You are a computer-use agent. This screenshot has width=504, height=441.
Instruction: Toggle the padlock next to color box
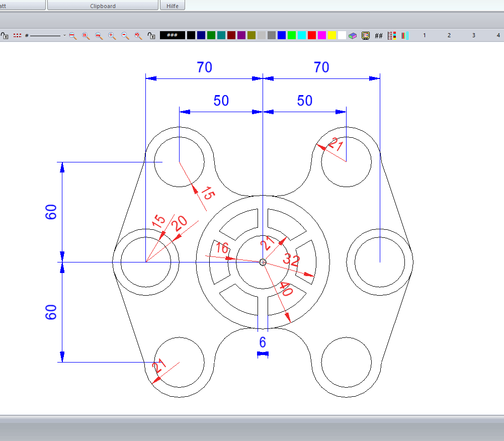(151, 36)
